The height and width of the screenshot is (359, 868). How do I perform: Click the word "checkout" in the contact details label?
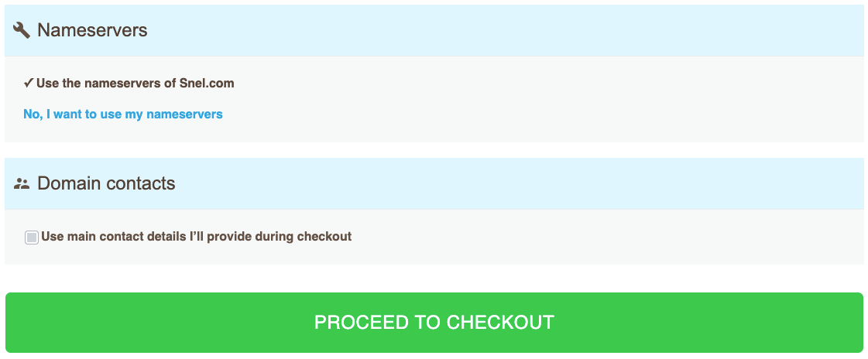pyautogui.click(x=325, y=237)
